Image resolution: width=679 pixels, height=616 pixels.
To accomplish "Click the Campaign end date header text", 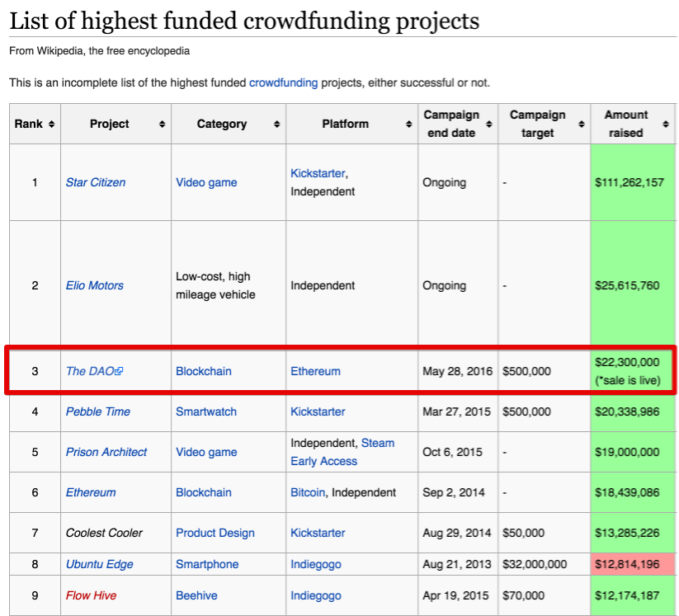I will click(451, 124).
